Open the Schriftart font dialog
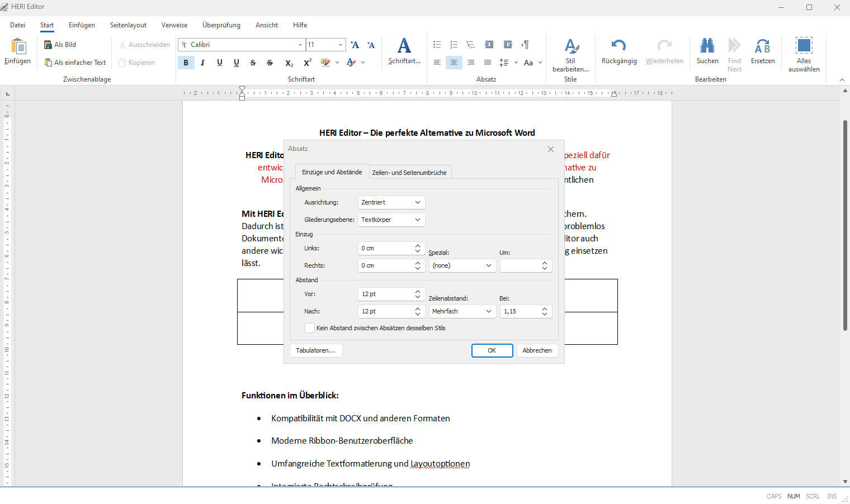This screenshot has width=850, height=504. [404, 51]
